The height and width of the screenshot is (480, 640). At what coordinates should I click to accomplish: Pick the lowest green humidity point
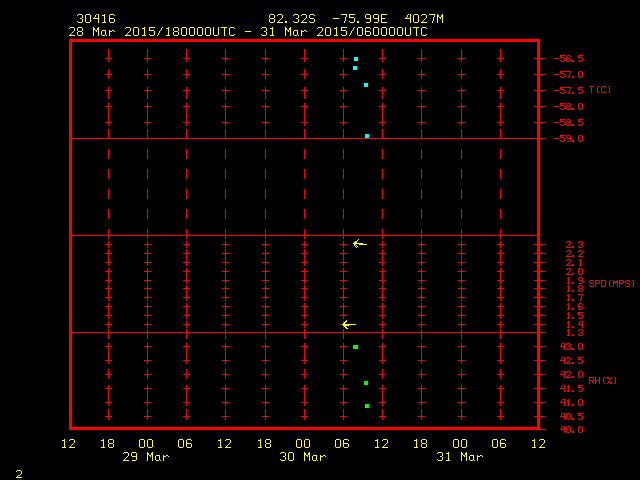(x=367, y=406)
